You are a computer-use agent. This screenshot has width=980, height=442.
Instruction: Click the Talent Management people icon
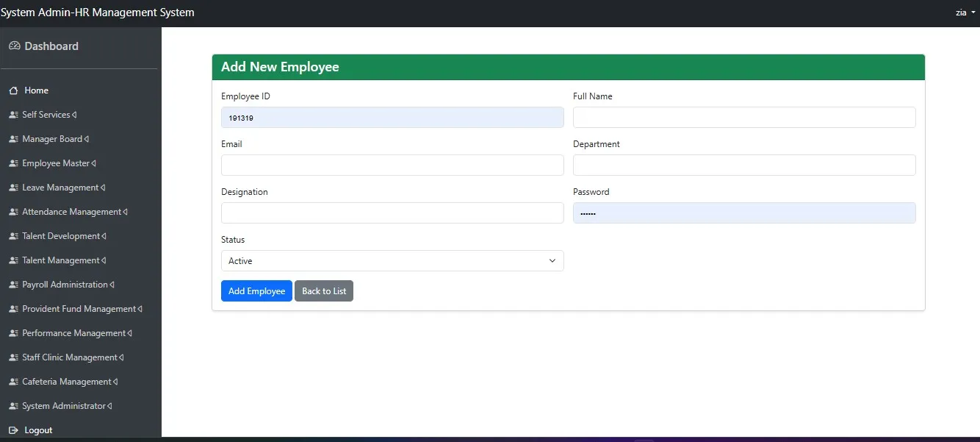point(13,260)
